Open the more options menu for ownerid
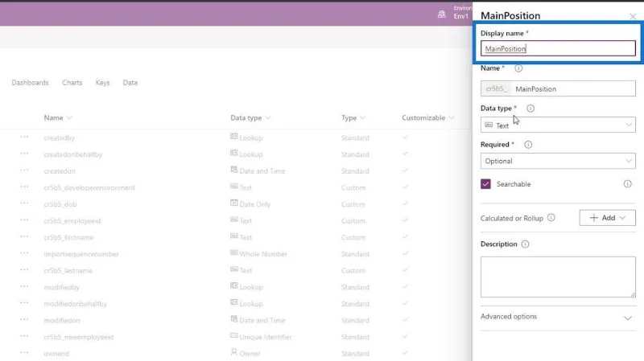 coord(24,353)
